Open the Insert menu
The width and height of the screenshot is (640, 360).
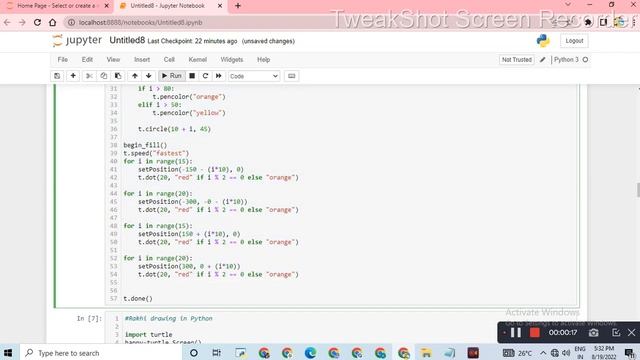pyautogui.click(x=142, y=60)
